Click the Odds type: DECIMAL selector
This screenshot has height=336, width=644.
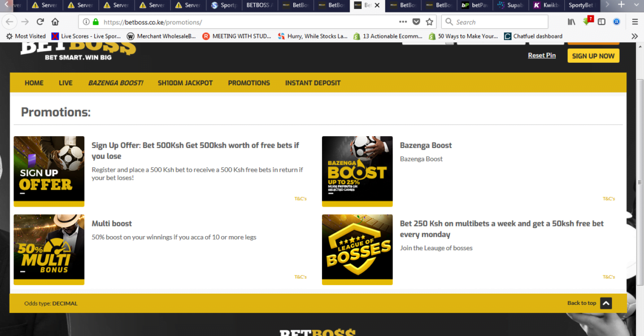pos(51,304)
